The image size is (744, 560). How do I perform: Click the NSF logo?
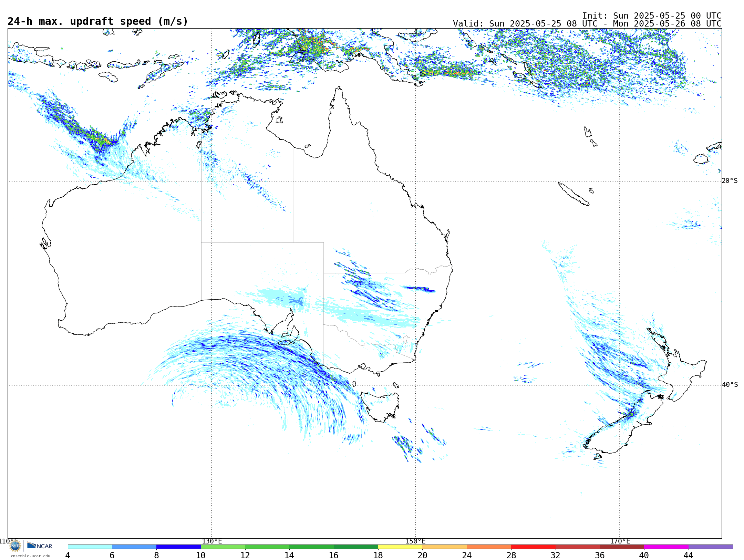[15, 546]
